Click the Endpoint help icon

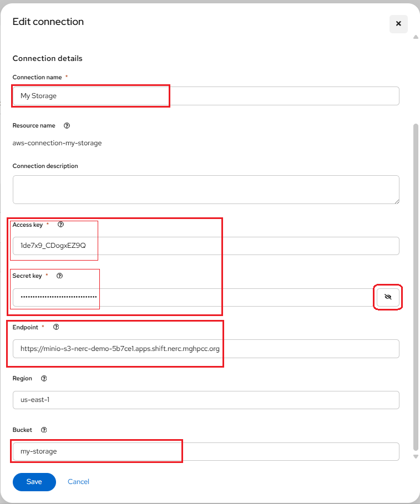tap(56, 327)
